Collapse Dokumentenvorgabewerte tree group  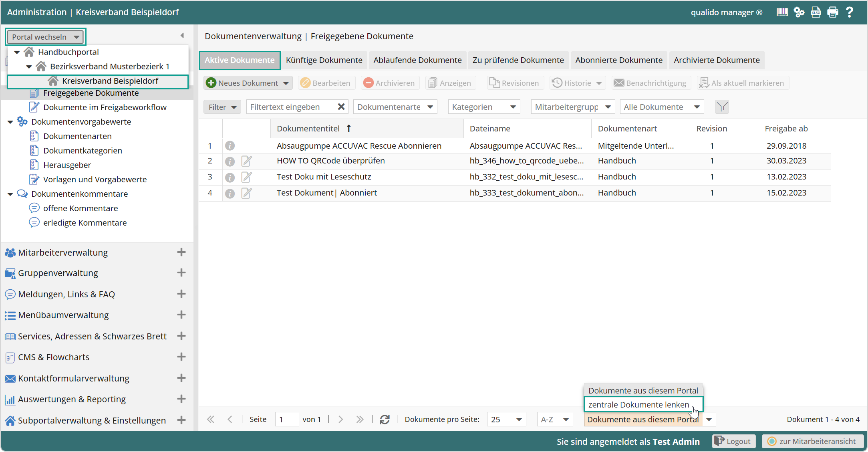click(x=10, y=122)
